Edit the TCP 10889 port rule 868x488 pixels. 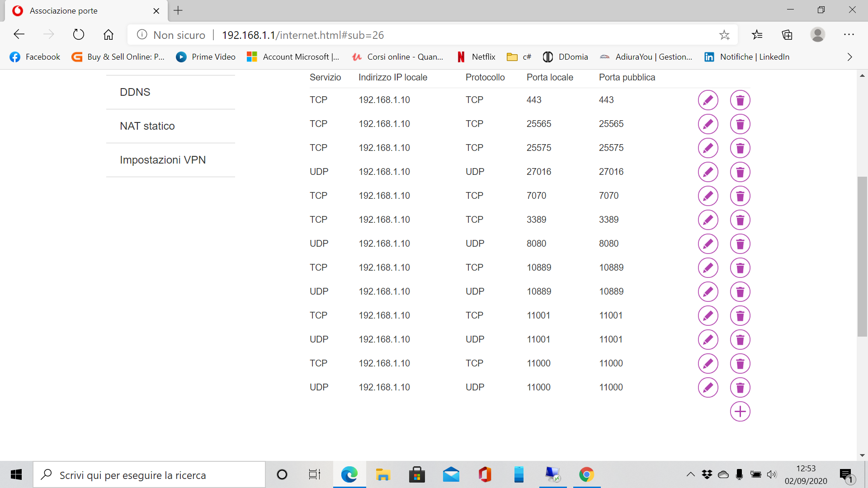[708, 267]
